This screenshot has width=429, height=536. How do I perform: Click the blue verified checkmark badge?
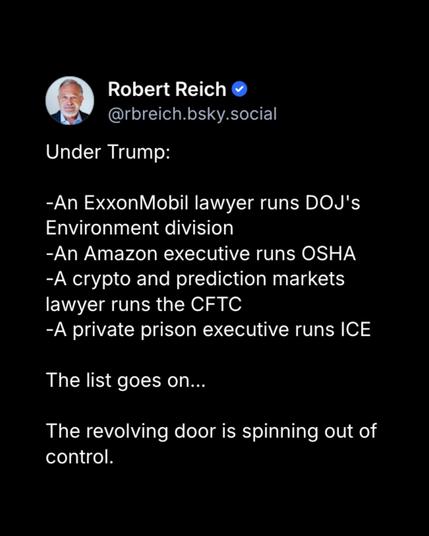coord(240,89)
